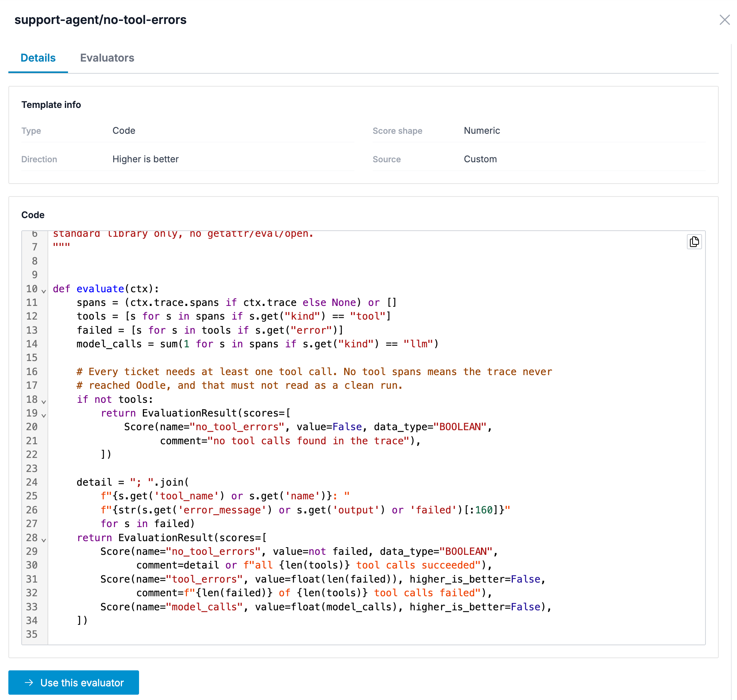Image resolution: width=737 pixels, height=700 pixels.
Task: Copy the code to clipboard
Action: pyautogui.click(x=694, y=242)
